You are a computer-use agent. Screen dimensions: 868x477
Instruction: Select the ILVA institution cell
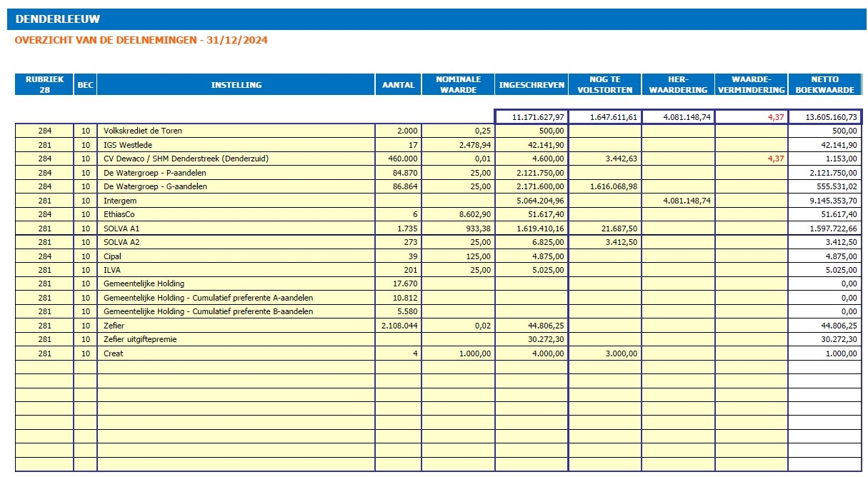(x=236, y=270)
